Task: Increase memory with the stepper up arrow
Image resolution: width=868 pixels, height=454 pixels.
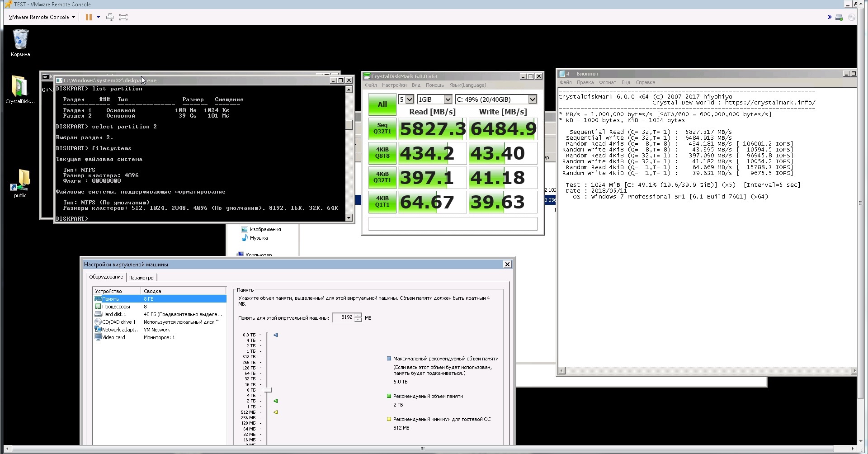Action: (358, 315)
